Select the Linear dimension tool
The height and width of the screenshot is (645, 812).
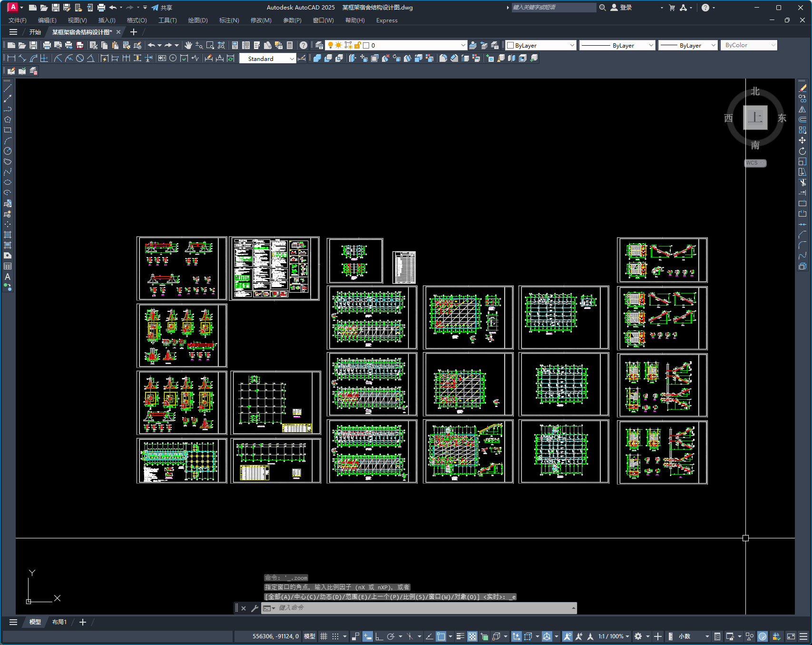(x=11, y=58)
